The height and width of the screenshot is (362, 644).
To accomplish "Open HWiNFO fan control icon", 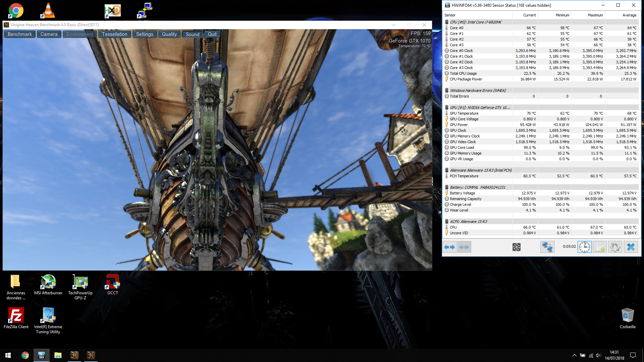I will tap(516, 247).
